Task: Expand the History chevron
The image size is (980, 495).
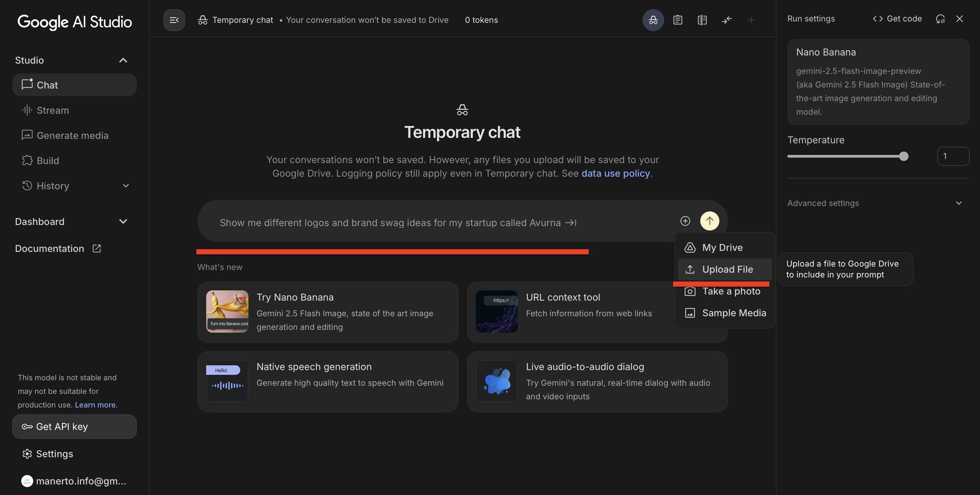Action: 126,186
